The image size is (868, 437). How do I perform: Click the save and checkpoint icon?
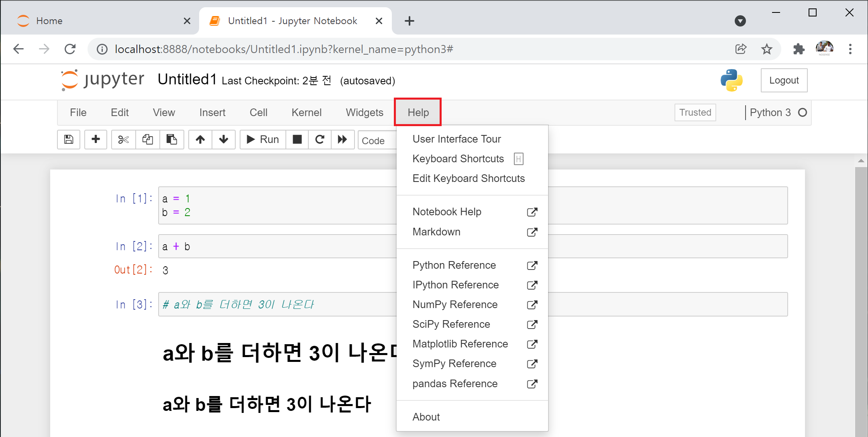pyautogui.click(x=69, y=139)
